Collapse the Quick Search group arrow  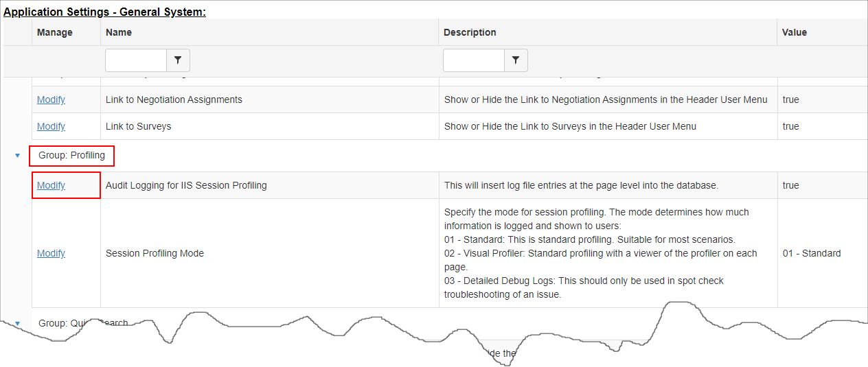click(x=17, y=323)
